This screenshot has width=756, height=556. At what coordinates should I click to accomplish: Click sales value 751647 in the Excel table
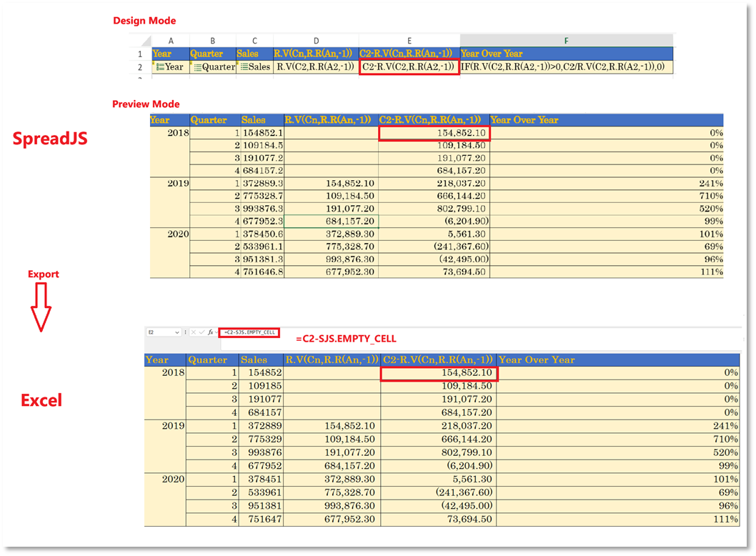(x=261, y=520)
